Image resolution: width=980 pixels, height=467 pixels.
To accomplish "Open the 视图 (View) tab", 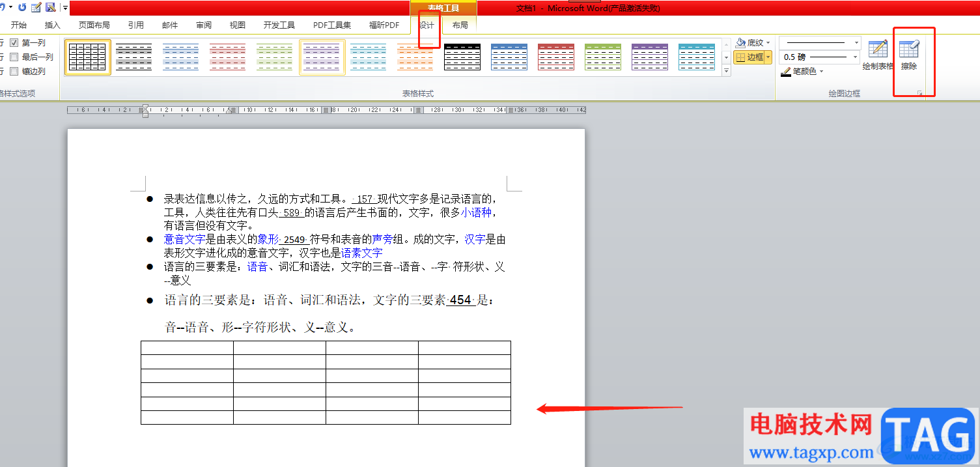I will pyautogui.click(x=238, y=25).
